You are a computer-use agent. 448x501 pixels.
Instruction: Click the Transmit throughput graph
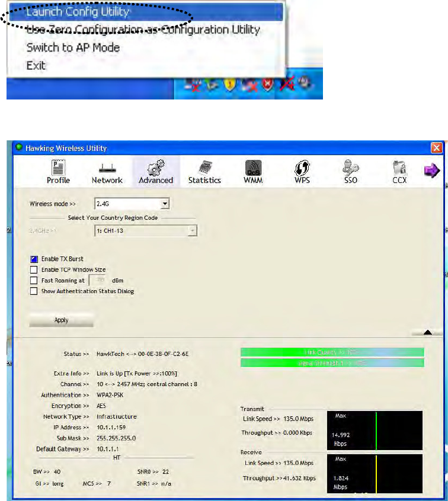tap(375, 431)
